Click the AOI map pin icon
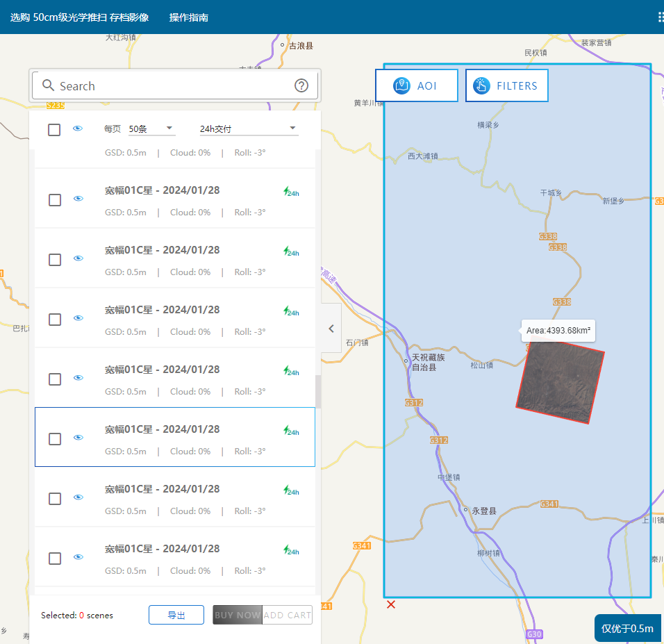The image size is (664, 644). pyautogui.click(x=401, y=85)
